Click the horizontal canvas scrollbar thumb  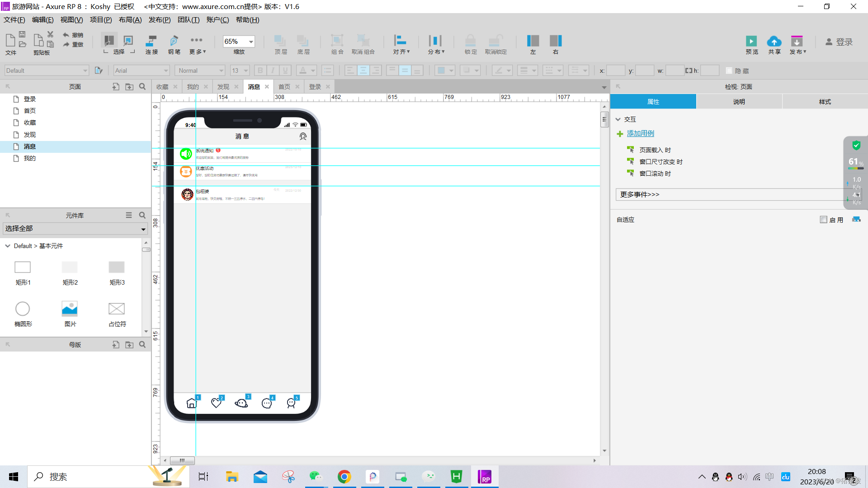[x=182, y=460]
